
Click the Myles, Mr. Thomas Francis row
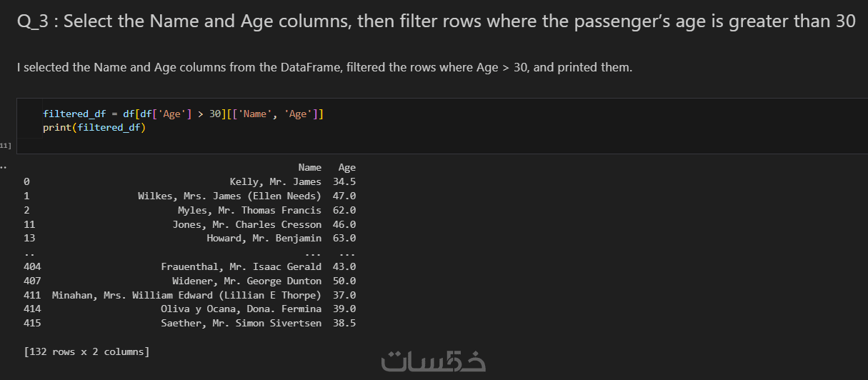pos(249,210)
